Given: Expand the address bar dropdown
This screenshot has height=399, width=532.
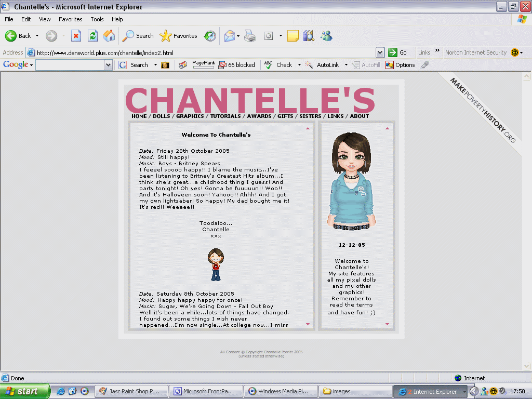Looking at the screenshot, I should (380, 52).
